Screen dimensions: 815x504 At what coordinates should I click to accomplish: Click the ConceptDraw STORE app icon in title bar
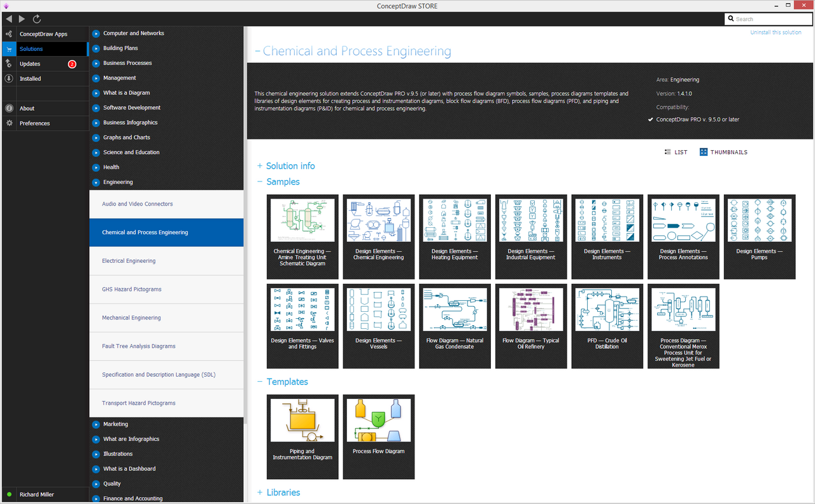point(6,6)
